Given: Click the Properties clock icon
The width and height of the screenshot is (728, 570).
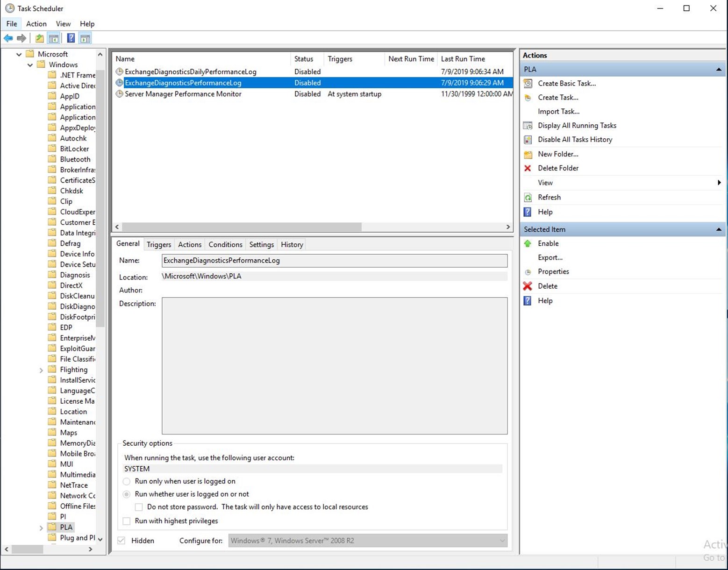Looking at the screenshot, I should pyautogui.click(x=528, y=272).
